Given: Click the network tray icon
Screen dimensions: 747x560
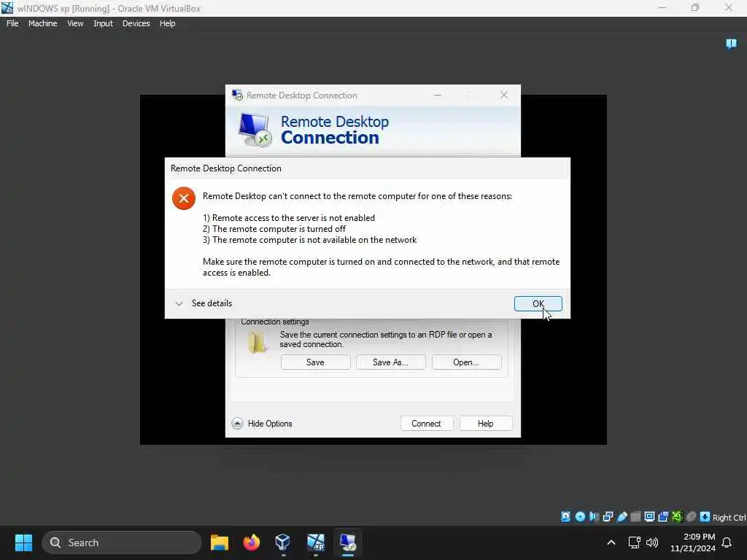Looking at the screenshot, I should (634, 542).
